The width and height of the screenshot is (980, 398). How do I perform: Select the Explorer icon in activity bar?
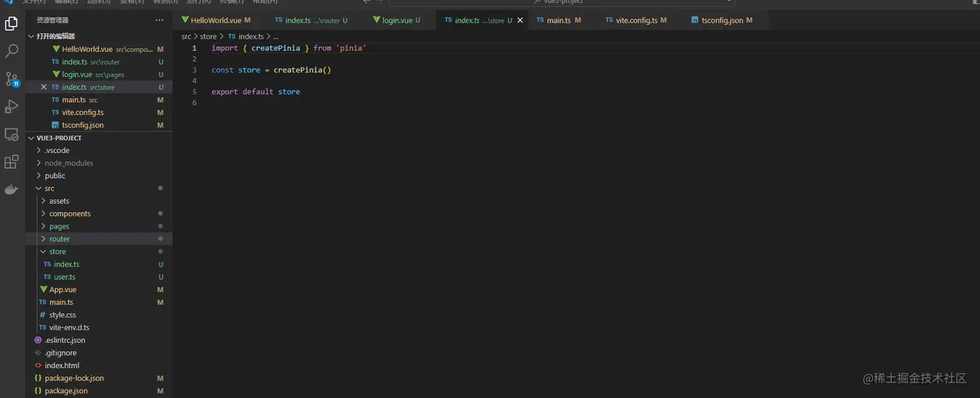(x=10, y=22)
